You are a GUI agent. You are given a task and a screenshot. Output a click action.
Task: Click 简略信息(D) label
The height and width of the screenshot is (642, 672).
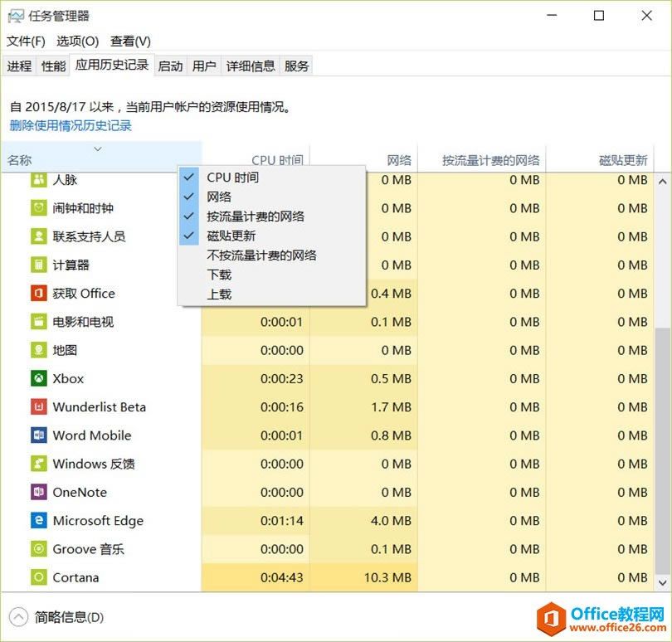click(69, 617)
